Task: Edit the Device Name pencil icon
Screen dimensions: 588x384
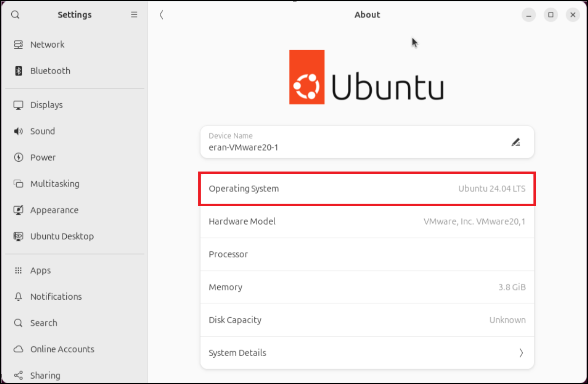Action: (x=515, y=142)
